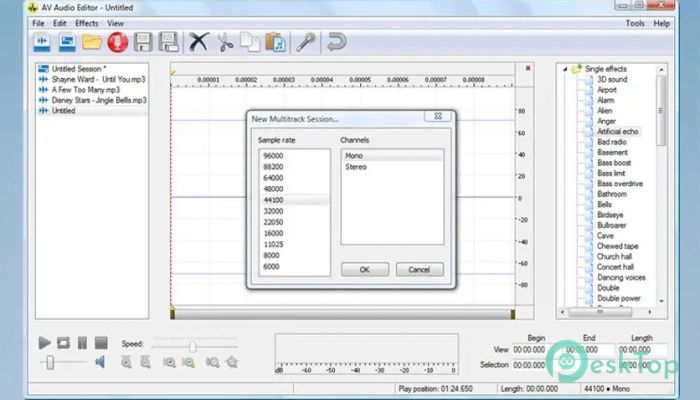Click the paste clipboard toolbar icon
The image size is (700, 400).
coord(275,42)
